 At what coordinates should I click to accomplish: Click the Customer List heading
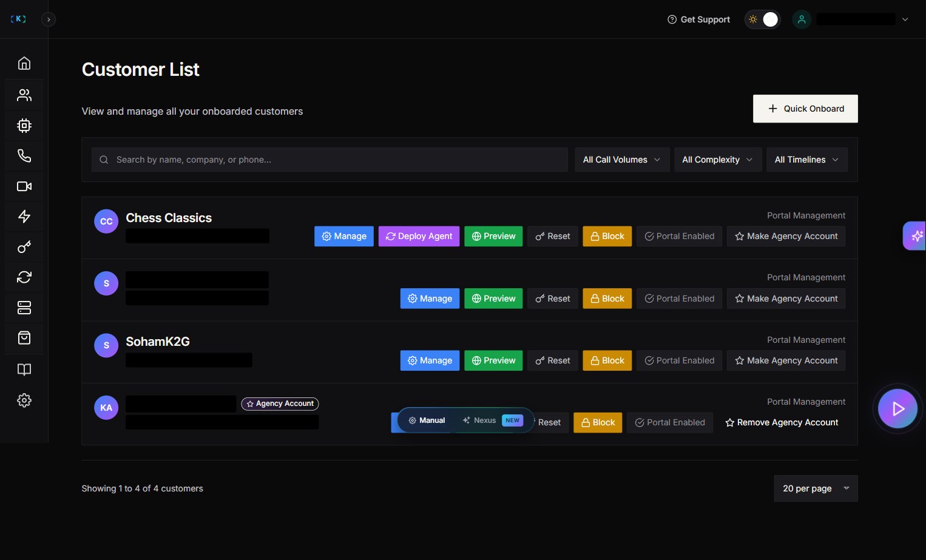coord(141,70)
